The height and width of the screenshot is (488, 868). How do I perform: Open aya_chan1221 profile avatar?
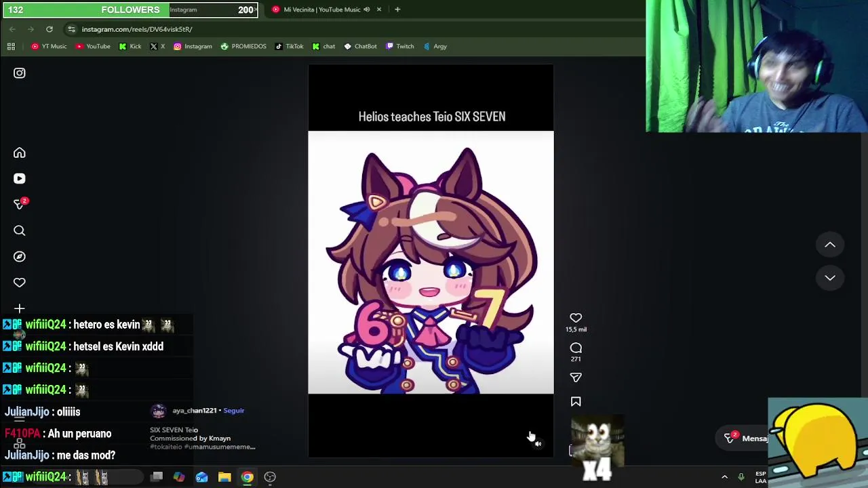[159, 411]
